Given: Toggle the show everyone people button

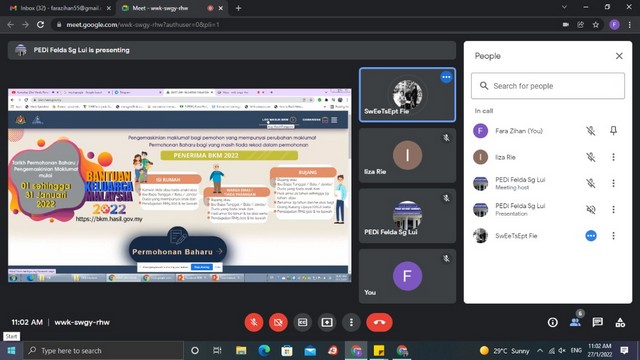Looking at the screenshot, I should pos(576,322).
